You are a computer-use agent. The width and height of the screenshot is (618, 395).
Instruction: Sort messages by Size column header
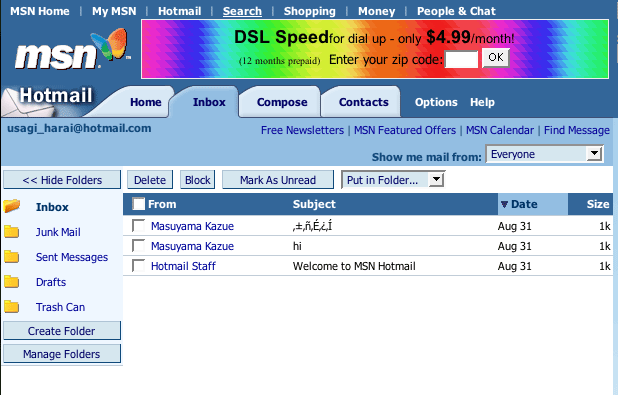[x=598, y=204]
